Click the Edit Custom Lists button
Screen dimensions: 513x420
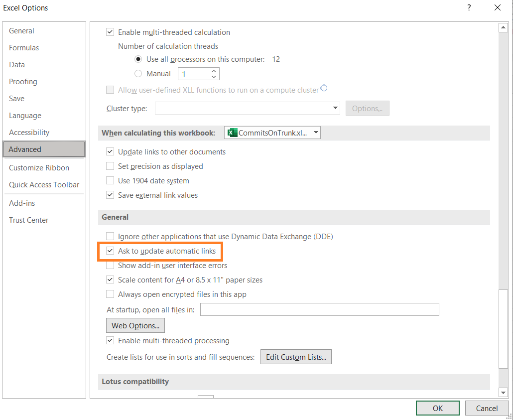(296, 357)
